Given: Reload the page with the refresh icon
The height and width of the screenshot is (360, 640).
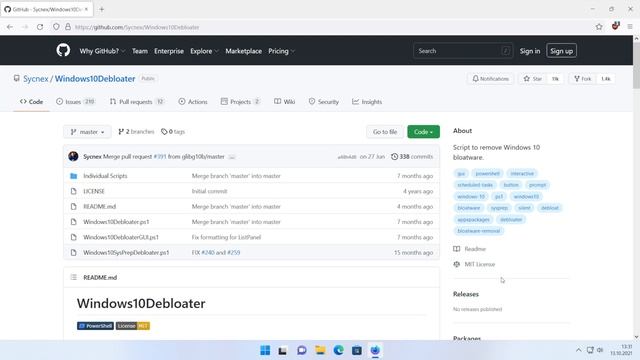Looking at the screenshot, I should (x=40, y=27).
